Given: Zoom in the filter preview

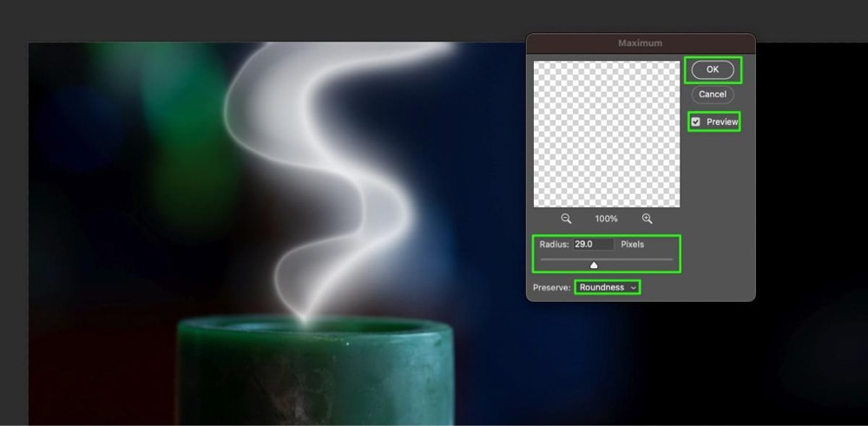Looking at the screenshot, I should coord(648,219).
